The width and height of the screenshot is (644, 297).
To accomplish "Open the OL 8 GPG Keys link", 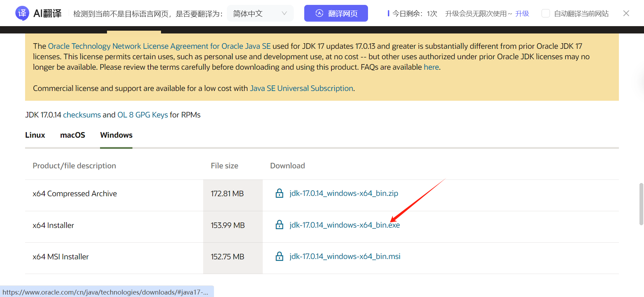I will pos(143,115).
